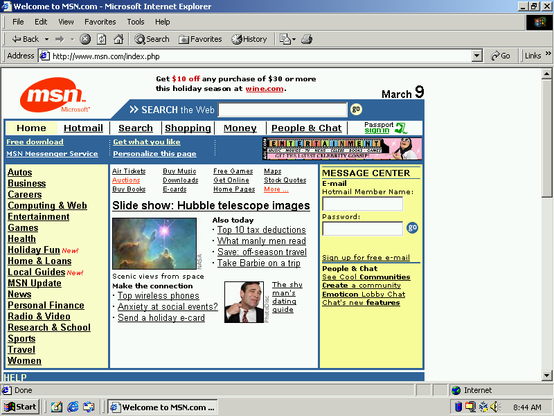554x416 pixels.
Task: Open the Hubble telescope slide show headline
Action: [211, 205]
